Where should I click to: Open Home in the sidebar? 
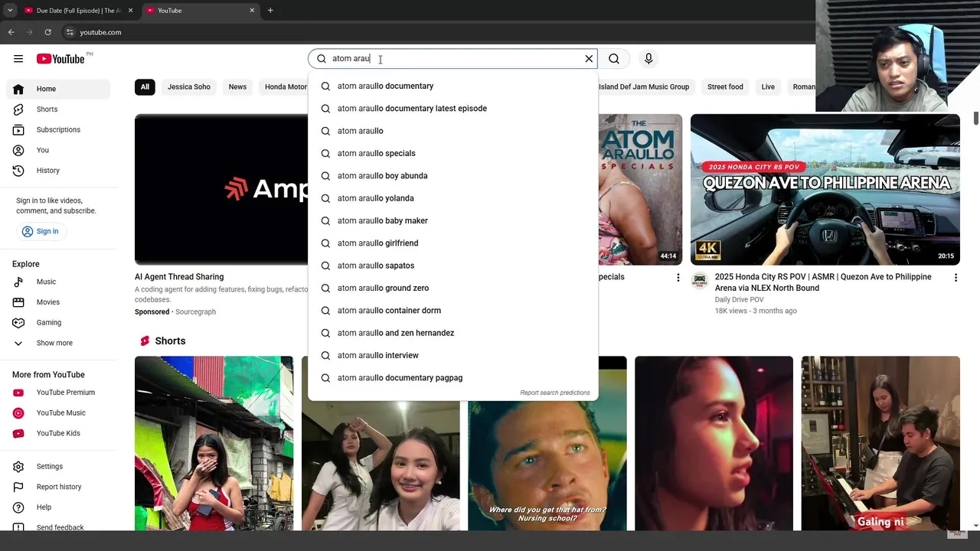pyautogui.click(x=58, y=89)
